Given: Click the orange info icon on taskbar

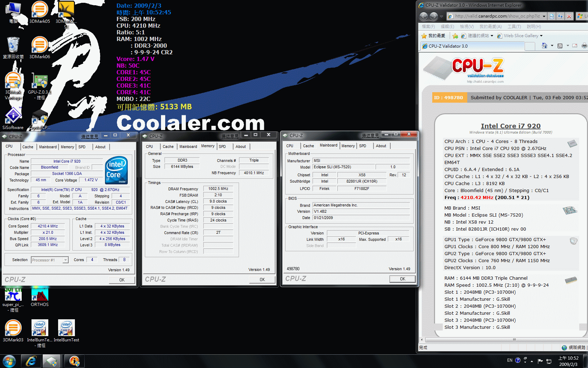Looking at the screenshot, I should [74, 361].
